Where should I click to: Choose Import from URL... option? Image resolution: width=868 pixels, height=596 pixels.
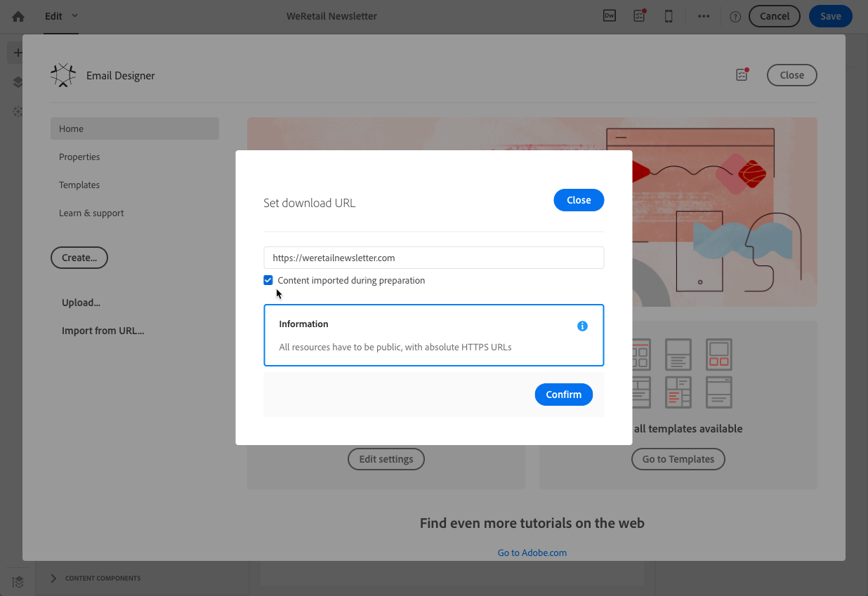pyautogui.click(x=103, y=331)
